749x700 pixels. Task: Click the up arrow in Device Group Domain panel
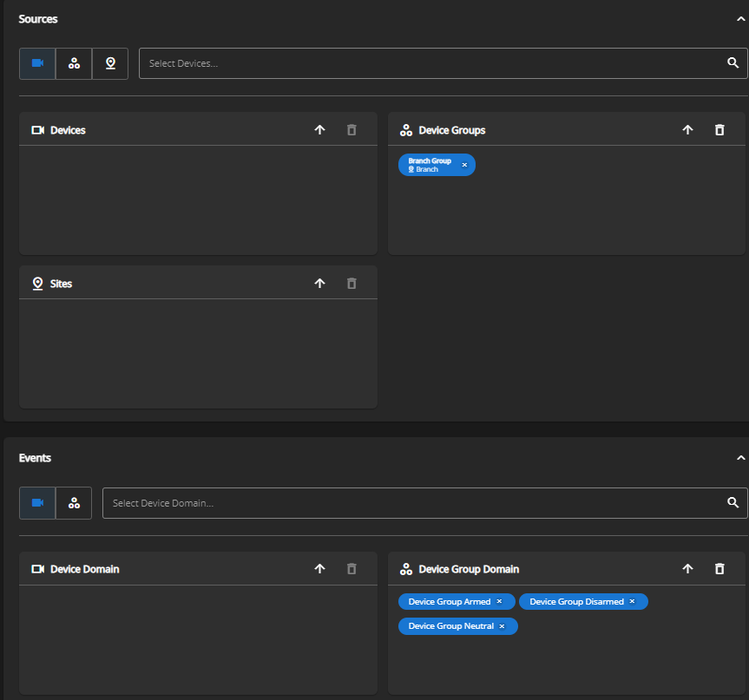[x=687, y=569]
